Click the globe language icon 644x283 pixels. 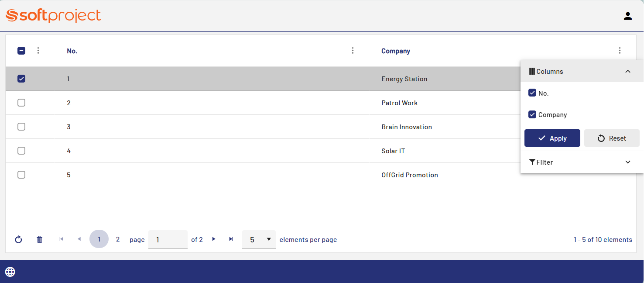tap(10, 272)
